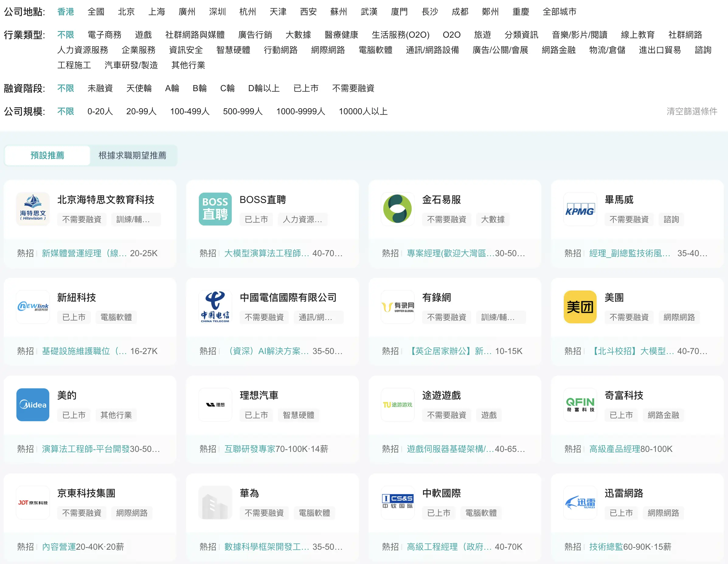Filter company size by 100-499人
Viewport: 728px width, 564px height.
(190, 111)
